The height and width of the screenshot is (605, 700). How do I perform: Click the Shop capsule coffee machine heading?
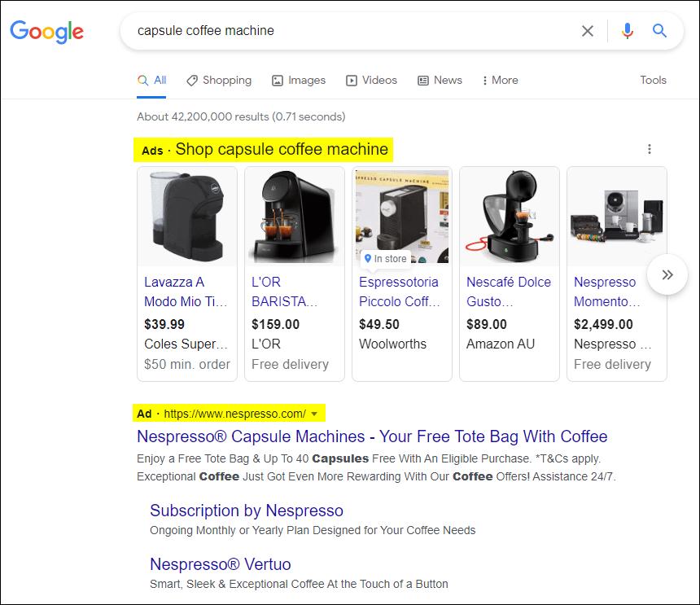pyautogui.click(x=282, y=150)
